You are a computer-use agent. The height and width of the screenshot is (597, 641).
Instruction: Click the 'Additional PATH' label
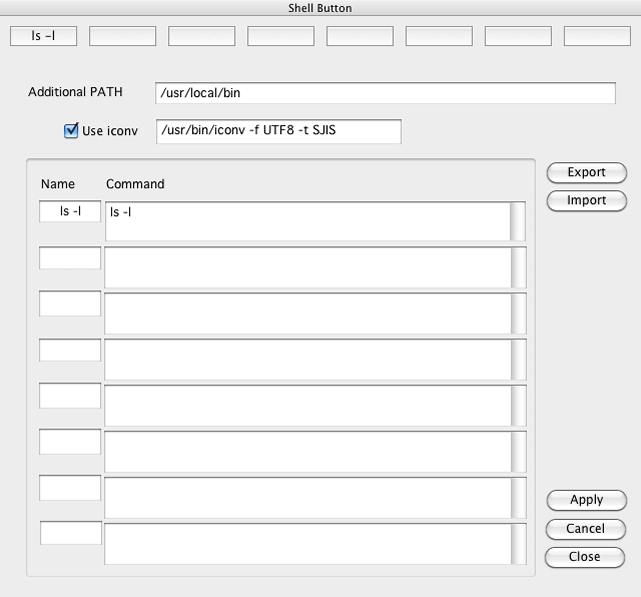tap(75, 92)
